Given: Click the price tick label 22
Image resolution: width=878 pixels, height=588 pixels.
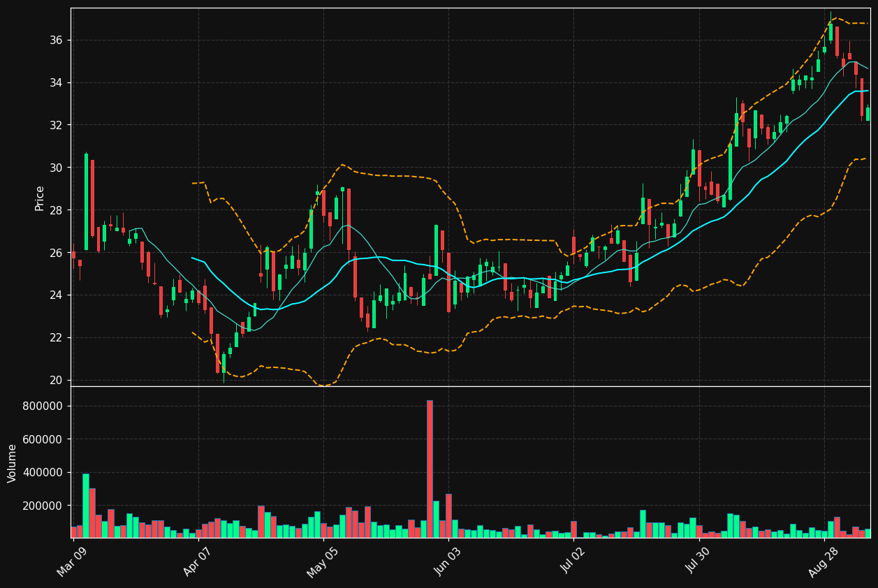Looking at the screenshot, I should (x=56, y=338).
